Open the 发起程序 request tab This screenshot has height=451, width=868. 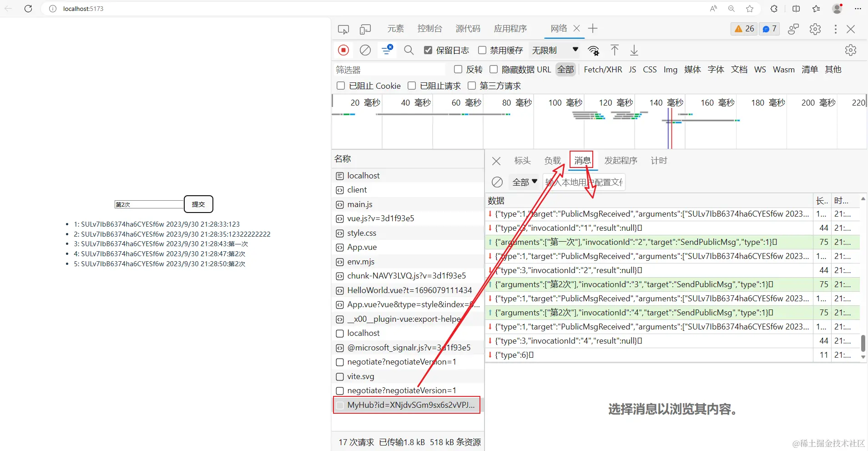tap(621, 161)
